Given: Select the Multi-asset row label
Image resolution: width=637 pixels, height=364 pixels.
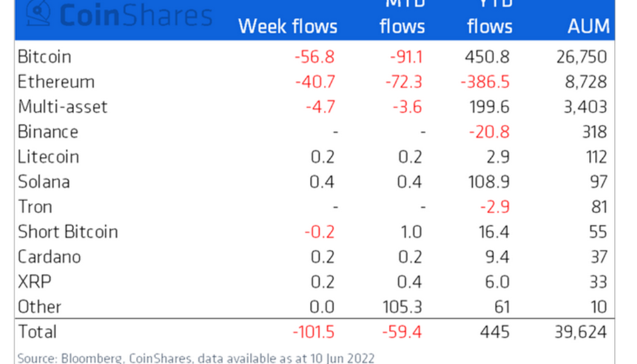Looking at the screenshot, I should click(62, 107).
